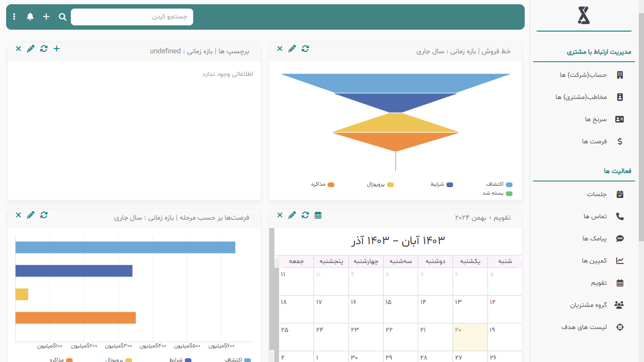Image resolution: width=644 pixels, height=362 pixels.
Task: Click SMS bubble icon beside پیامک ها
Action: (x=620, y=239)
